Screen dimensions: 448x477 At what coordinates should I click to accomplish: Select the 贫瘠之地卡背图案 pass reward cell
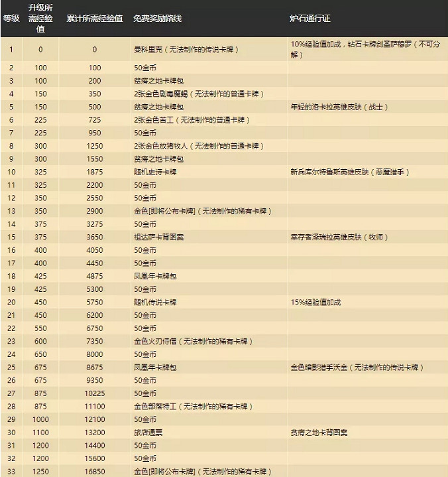[319, 433]
